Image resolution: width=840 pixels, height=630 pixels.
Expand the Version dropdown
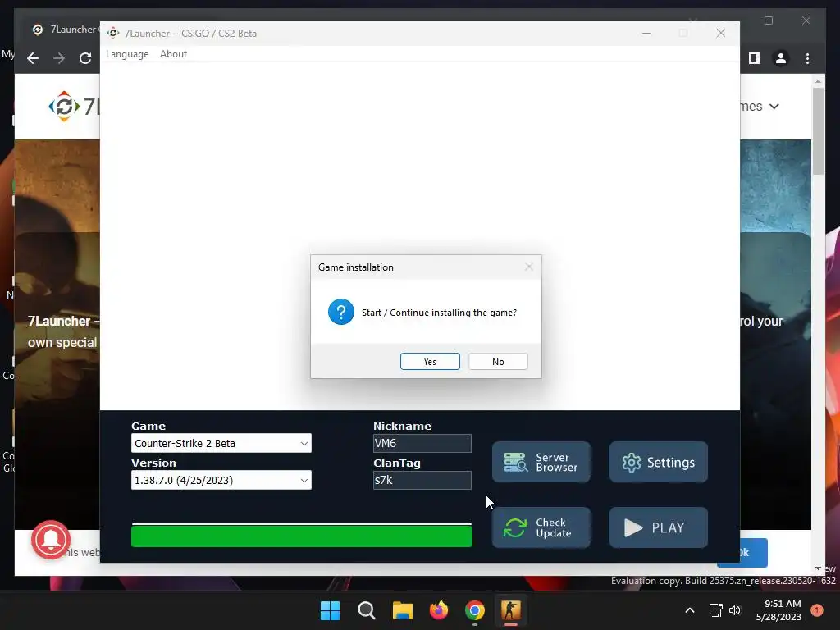coord(221,480)
